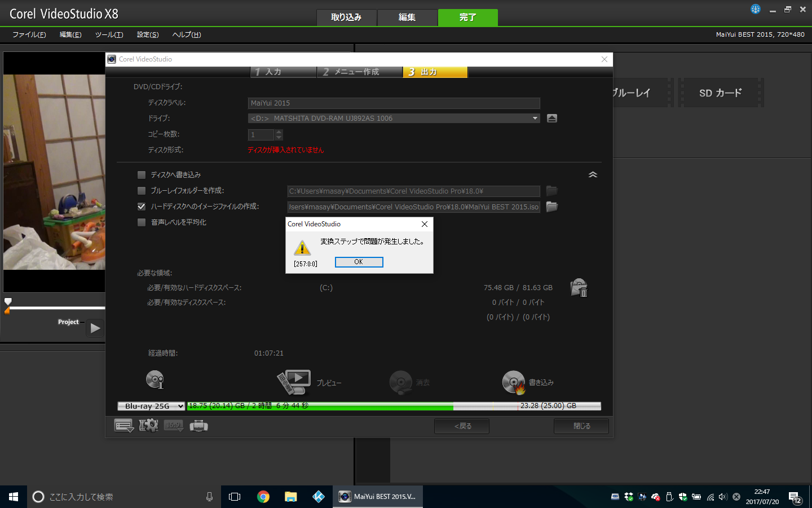The height and width of the screenshot is (508, 812).
Task: Click the taskbar microphone icon
Action: point(209,497)
